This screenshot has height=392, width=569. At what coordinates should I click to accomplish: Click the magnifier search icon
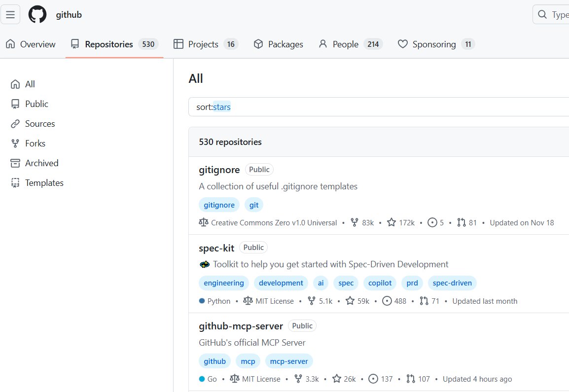pos(542,14)
